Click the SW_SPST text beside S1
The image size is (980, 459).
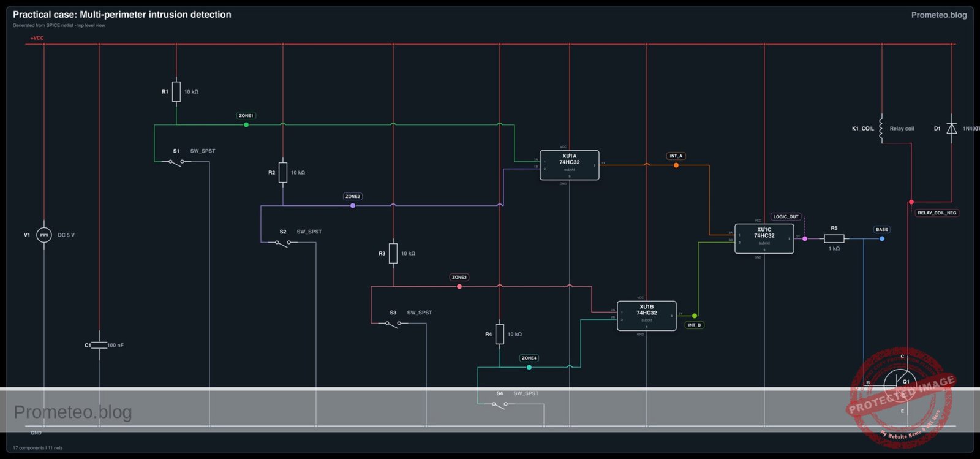tap(203, 151)
